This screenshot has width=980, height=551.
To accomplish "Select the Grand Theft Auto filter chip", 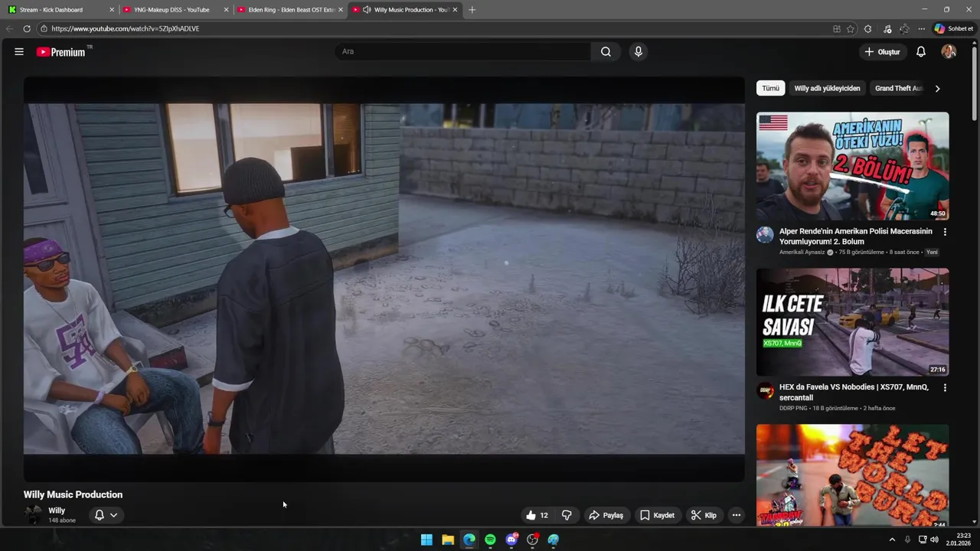I will (899, 88).
